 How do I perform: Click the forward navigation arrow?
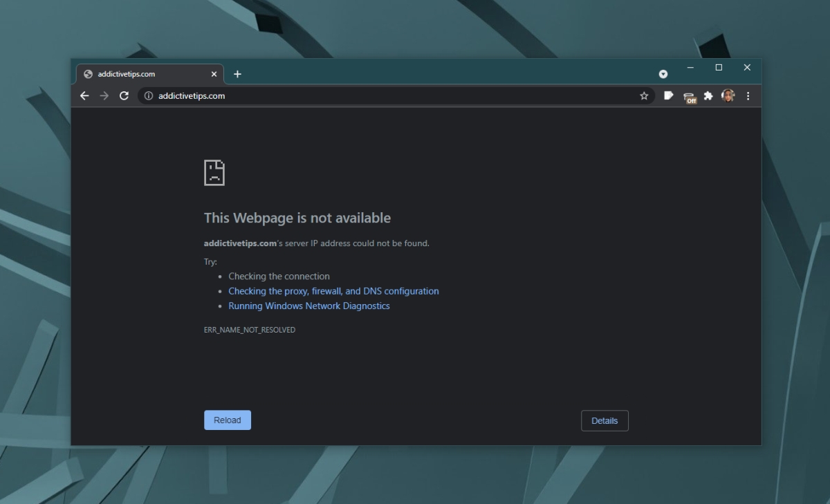click(x=104, y=96)
